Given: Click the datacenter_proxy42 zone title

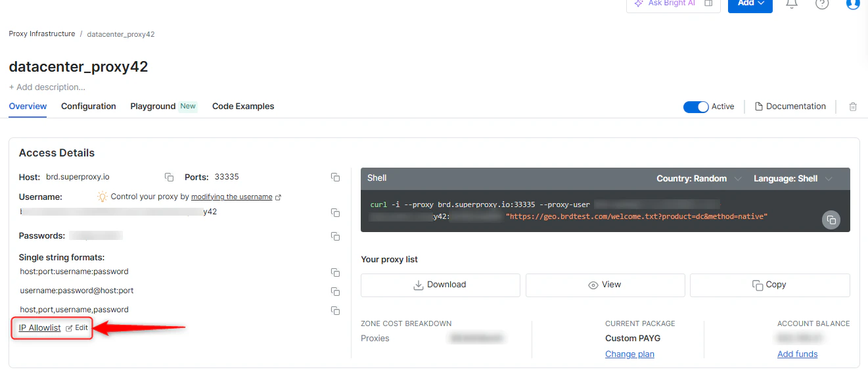Looking at the screenshot, I should tap(78, 66).
